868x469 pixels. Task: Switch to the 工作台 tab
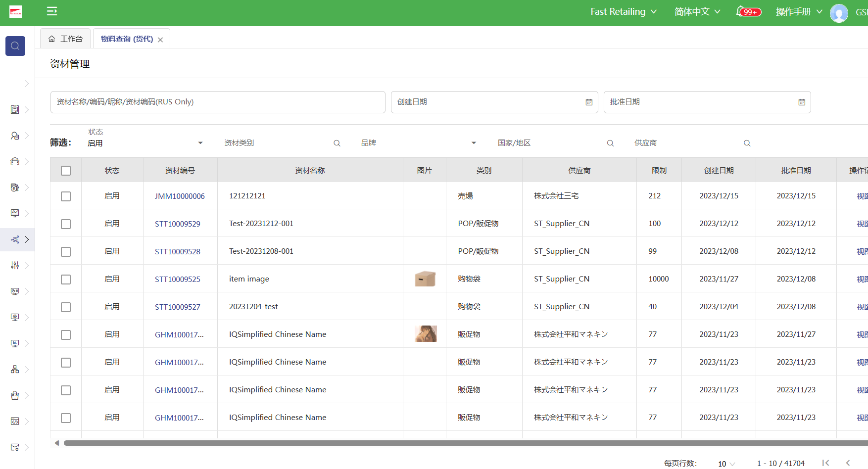point(66,39)
